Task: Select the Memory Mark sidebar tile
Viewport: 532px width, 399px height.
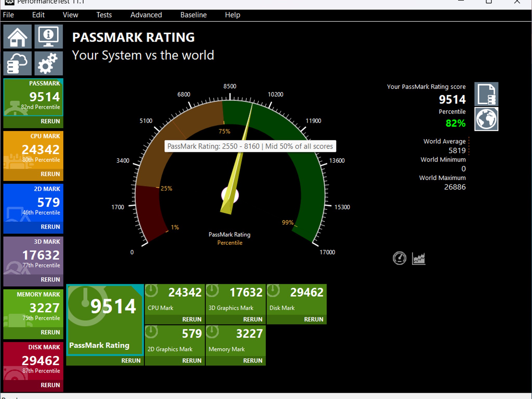Action: 33,308
